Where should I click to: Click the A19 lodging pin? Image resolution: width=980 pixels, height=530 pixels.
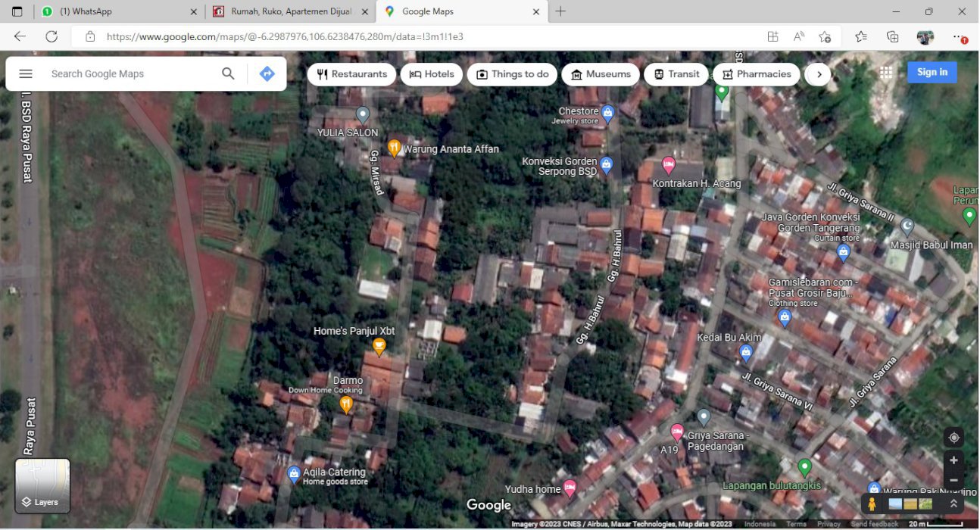point(677,432)
